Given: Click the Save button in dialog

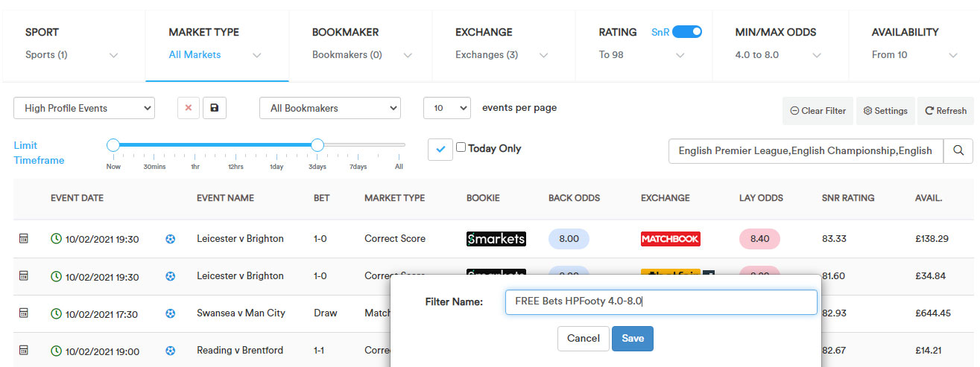Looking at the screenshot, I should point(633,338).
